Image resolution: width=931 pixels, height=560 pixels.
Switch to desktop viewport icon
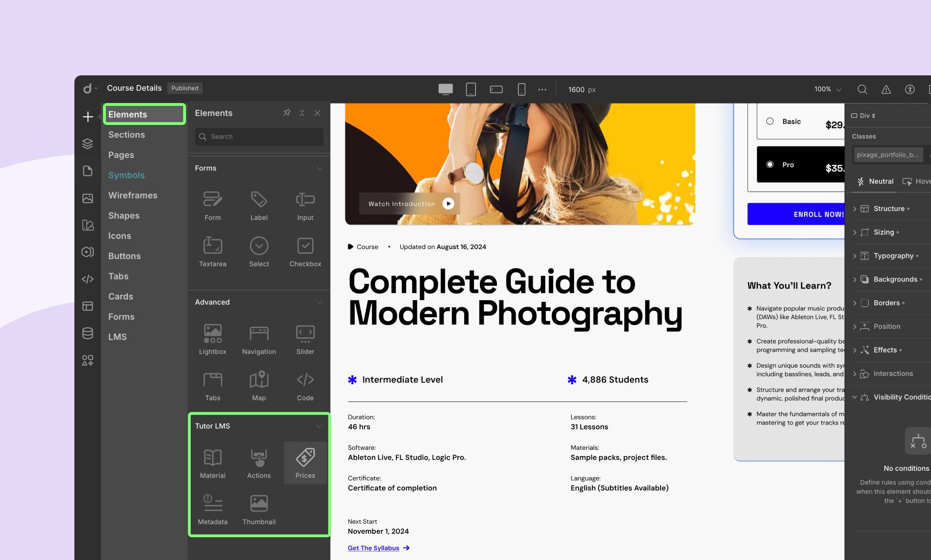coord(445,89)
